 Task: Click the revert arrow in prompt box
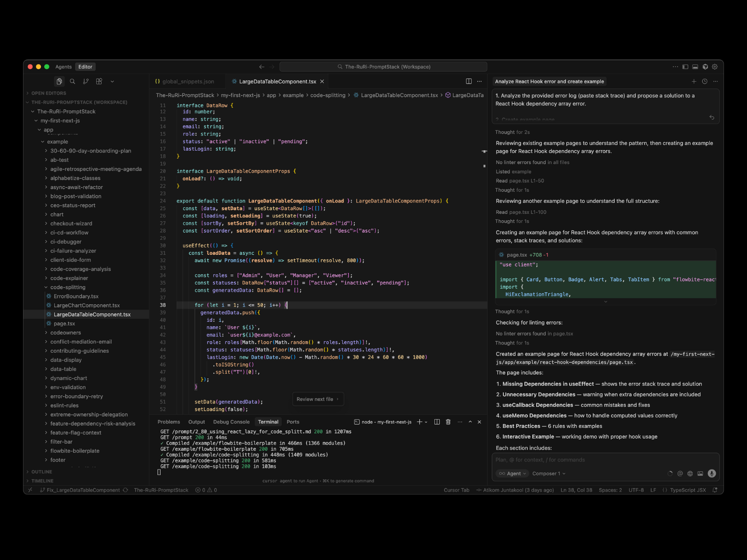(x=712, y=118)
